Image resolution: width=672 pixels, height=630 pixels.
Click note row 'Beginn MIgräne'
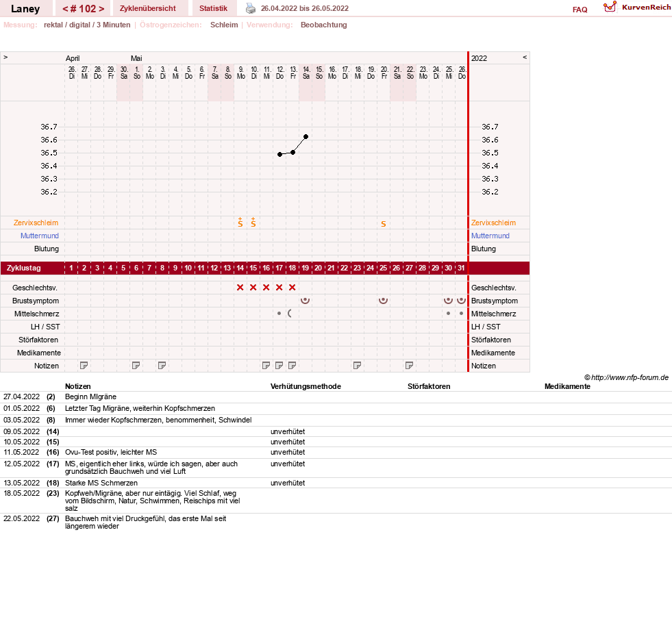tap(90, 397)
